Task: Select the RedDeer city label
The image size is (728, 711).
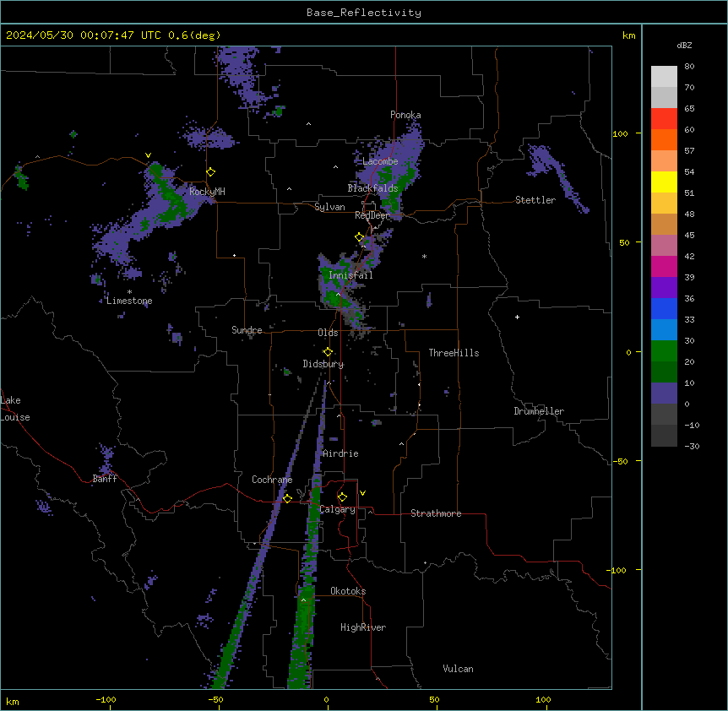Action: pos(372,215)
